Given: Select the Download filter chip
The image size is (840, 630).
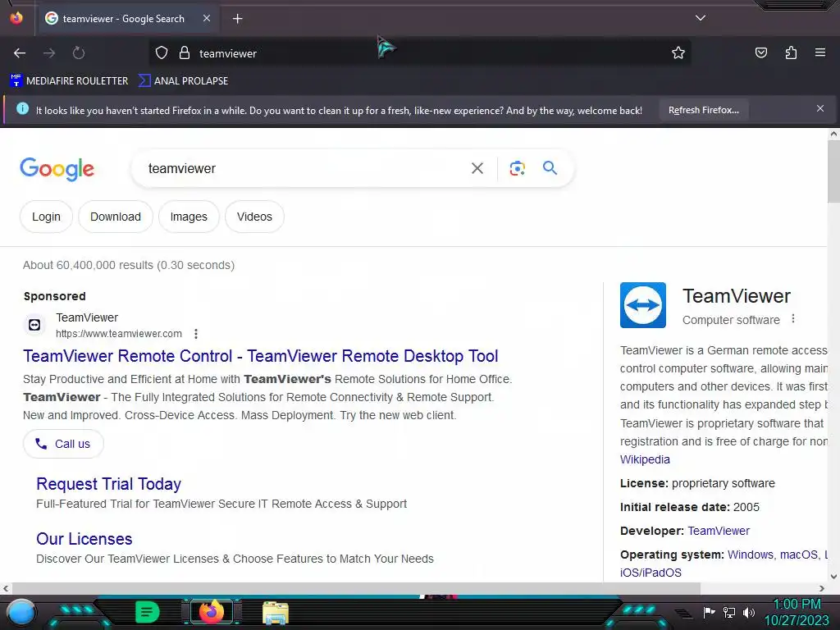Looking at the screenshot, I should (115, 217).
